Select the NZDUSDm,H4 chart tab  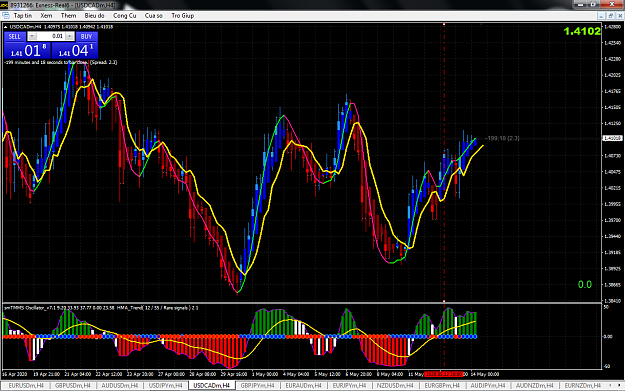(395, 385)
